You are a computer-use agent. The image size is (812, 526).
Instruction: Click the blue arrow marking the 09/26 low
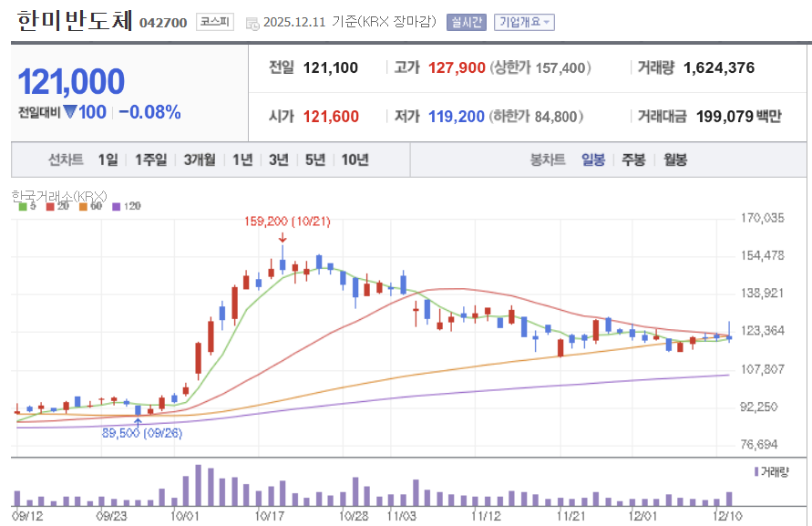pyautogui.click(x=138, y=422)
